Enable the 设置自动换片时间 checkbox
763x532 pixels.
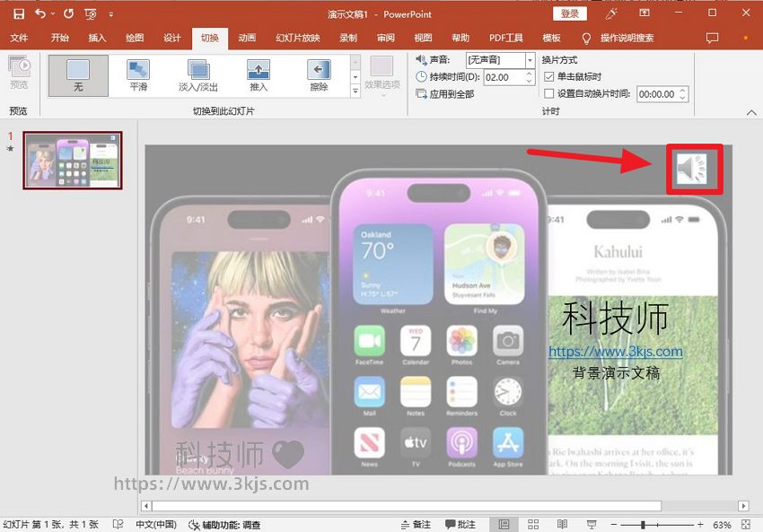(x=548, y=93)
